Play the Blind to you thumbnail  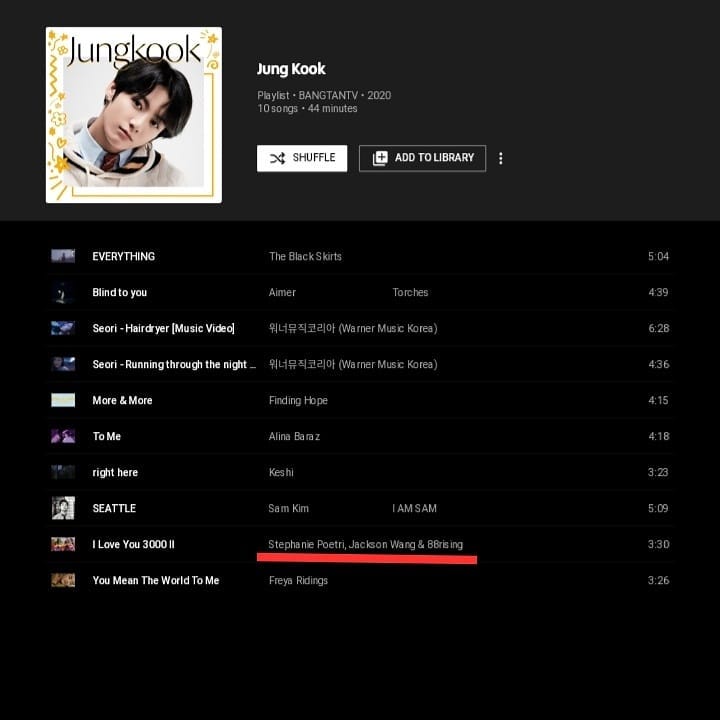point(63,292)
